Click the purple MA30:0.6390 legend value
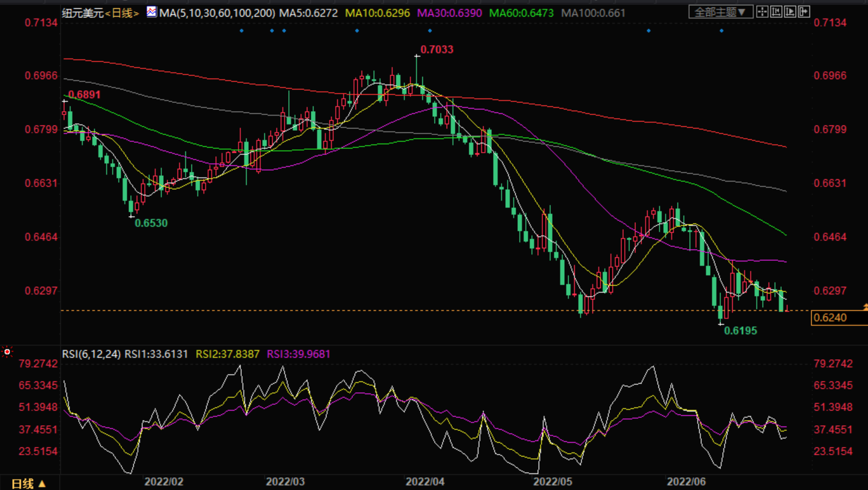Screen dimensions: 868x490 [x=449, y=13]
